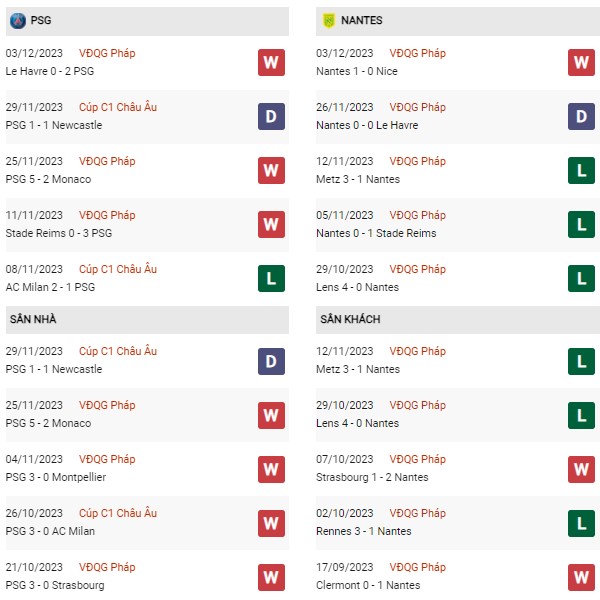Click W badge for Nantes 1-0 Nice
The image size is (600, 600).
(581, 62)
